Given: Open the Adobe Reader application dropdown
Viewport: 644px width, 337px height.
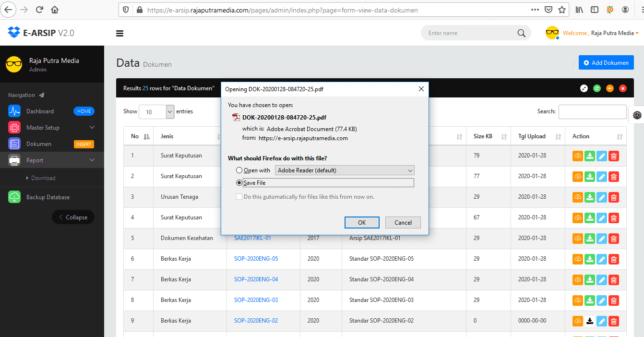Looking at the screenshot, I should [x=344, y=170].
